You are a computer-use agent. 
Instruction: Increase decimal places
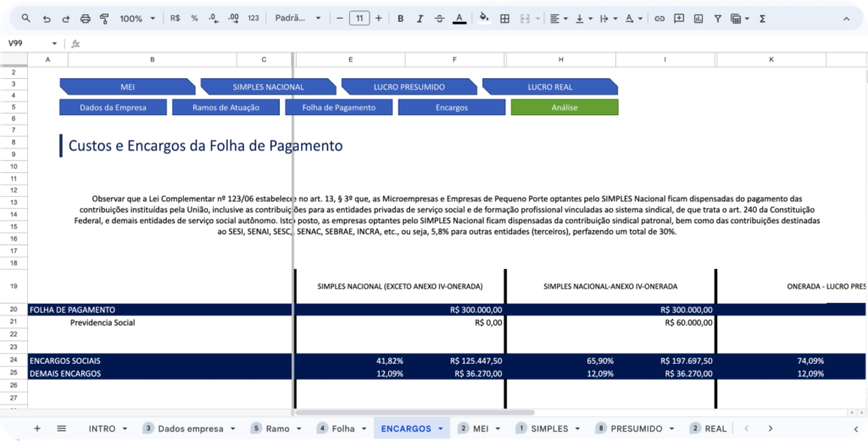(x=234, y=19)
